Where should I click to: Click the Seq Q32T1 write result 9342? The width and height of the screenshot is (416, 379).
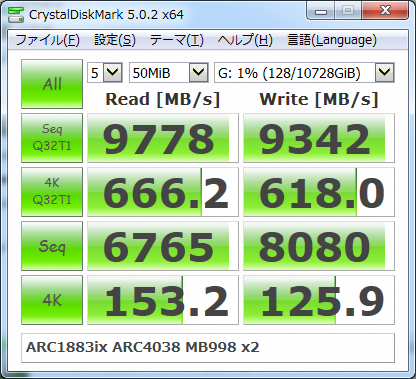pyautogui.click(x=319, y=138)
